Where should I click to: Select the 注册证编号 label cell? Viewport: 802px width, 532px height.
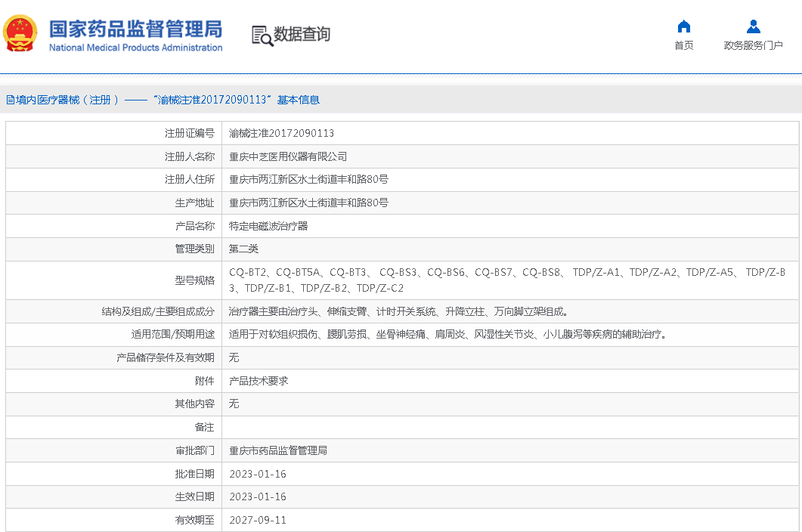113,133
